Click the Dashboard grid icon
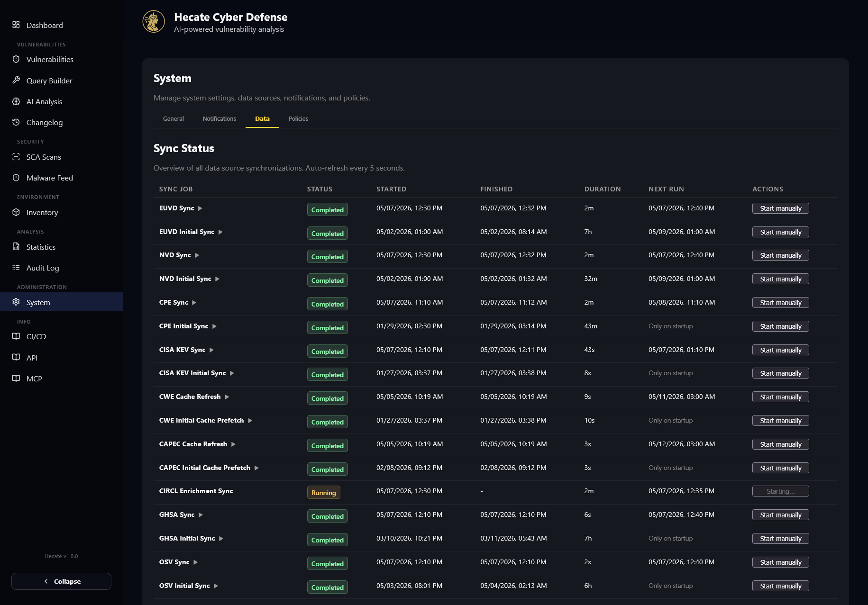The height and width of the screenshot is (605, 868). (x=16, y=25)
